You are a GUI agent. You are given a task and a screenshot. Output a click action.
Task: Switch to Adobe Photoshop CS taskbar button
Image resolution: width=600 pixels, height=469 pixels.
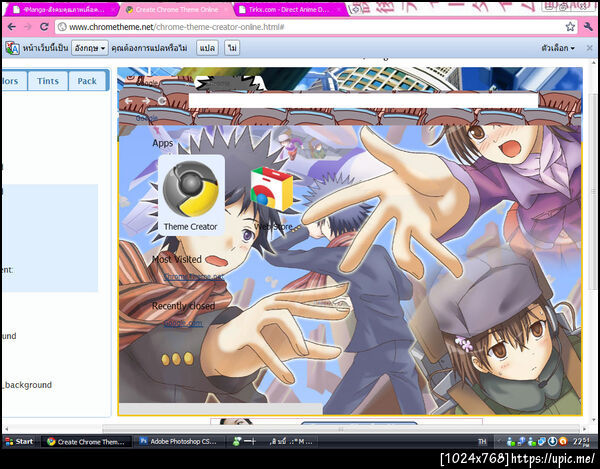pyautogui.click(x=179, y=441)
